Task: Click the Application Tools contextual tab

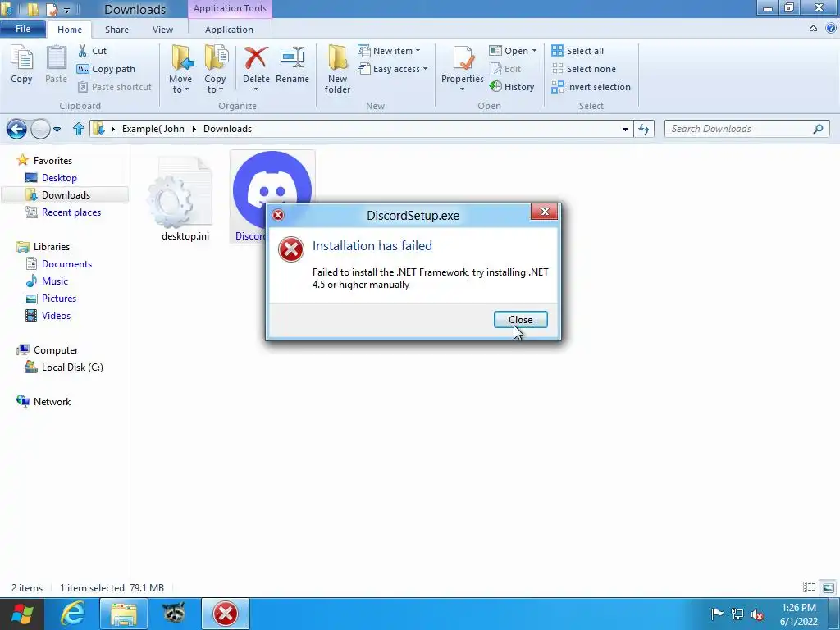Action: tap(230, 8)
